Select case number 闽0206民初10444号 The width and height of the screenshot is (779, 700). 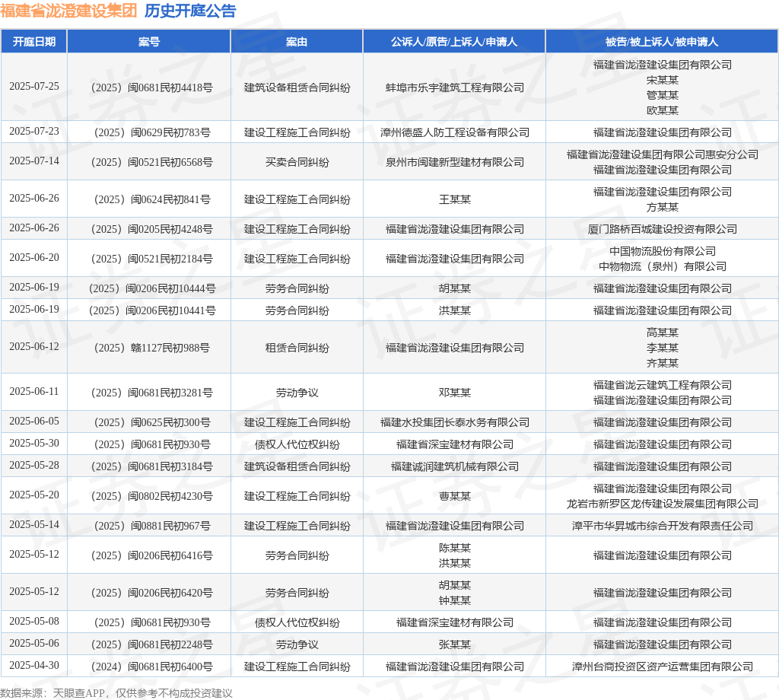pos(152,288)
